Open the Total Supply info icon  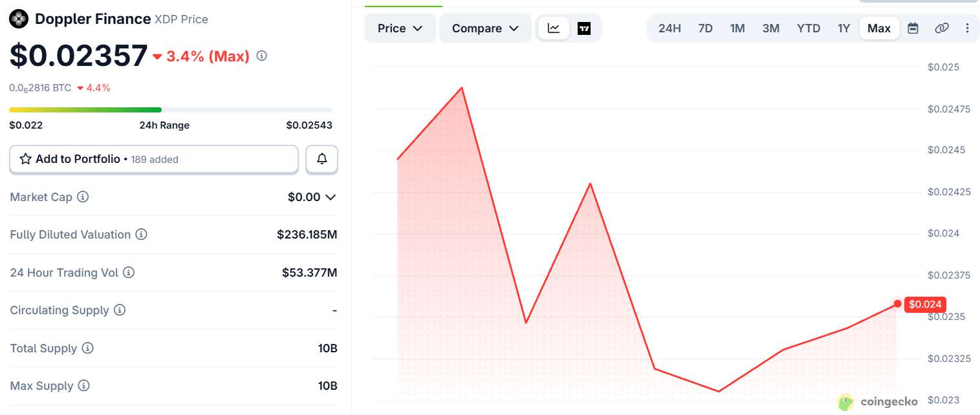(x=87, y=348)
